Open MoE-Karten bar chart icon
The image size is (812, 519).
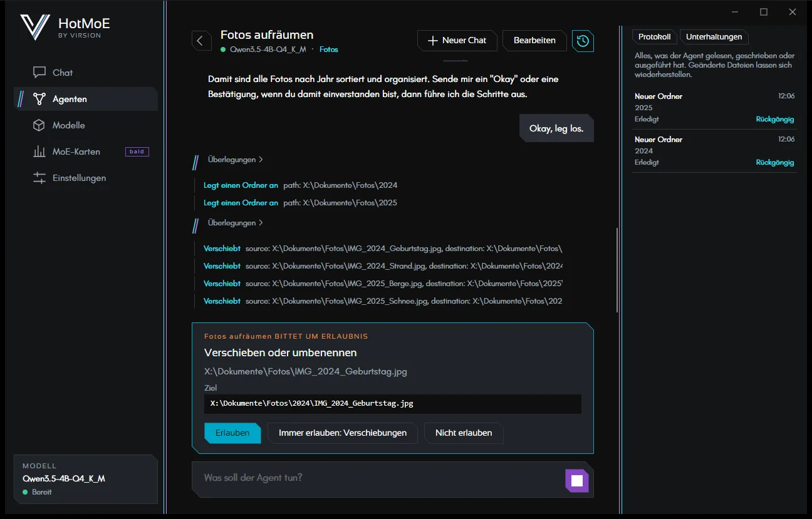click(39, 152)
